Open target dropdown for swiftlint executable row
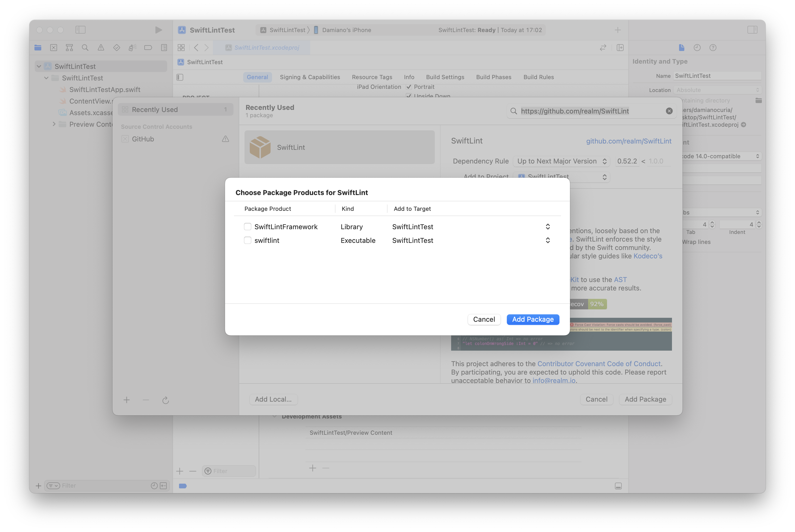Image resolution: width=795 pixels, height=532 pixels. tap(547, 240)
